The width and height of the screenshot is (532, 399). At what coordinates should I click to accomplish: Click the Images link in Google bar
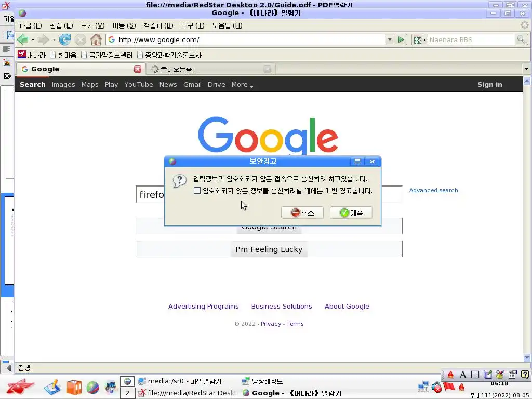click(x=63, y=85)
